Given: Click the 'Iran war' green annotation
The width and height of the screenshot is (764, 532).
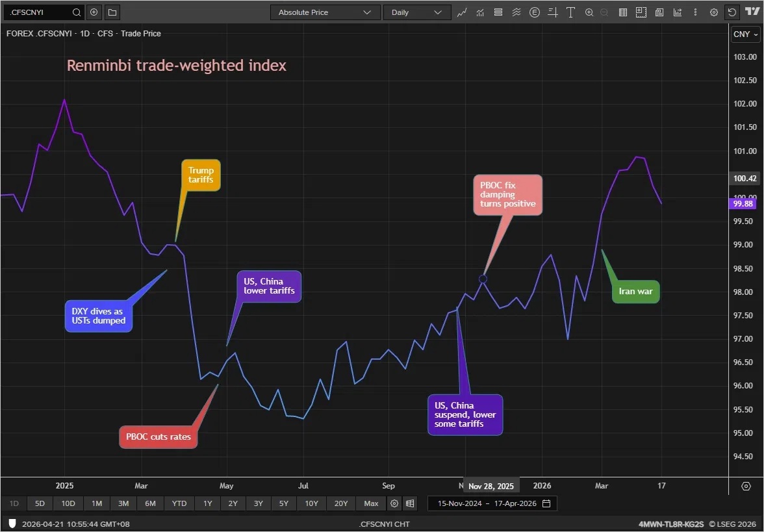Looking at the screenshot, I should point(635,292).
